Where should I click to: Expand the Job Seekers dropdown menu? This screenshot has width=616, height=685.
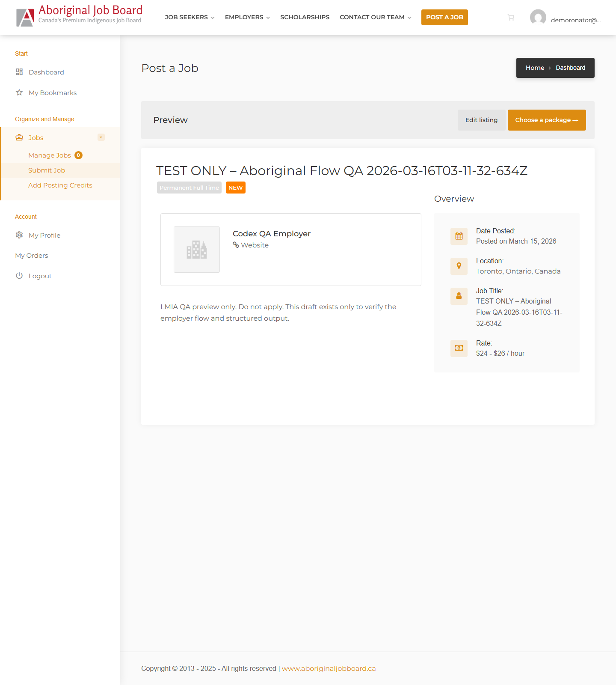(x=189, y=18)
